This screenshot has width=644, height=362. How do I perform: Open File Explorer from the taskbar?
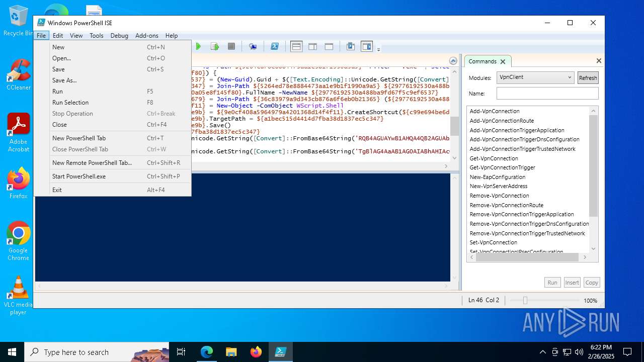[x=231, y=352]
